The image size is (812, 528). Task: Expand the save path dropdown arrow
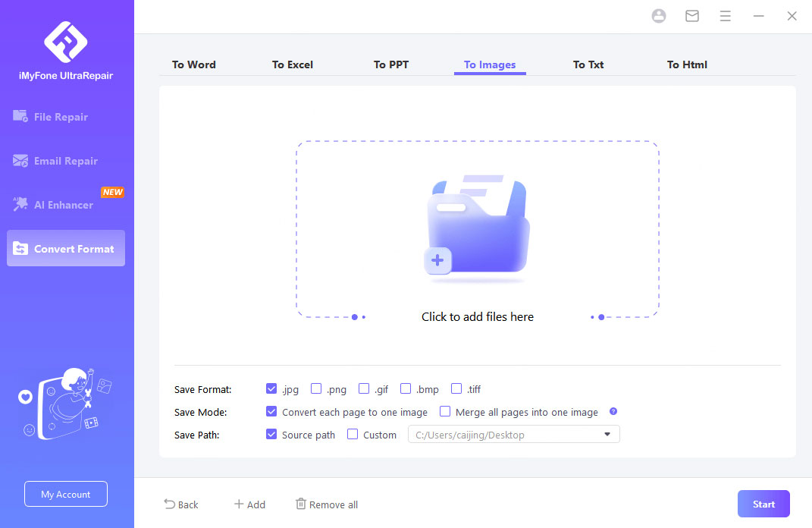point(607,435)
